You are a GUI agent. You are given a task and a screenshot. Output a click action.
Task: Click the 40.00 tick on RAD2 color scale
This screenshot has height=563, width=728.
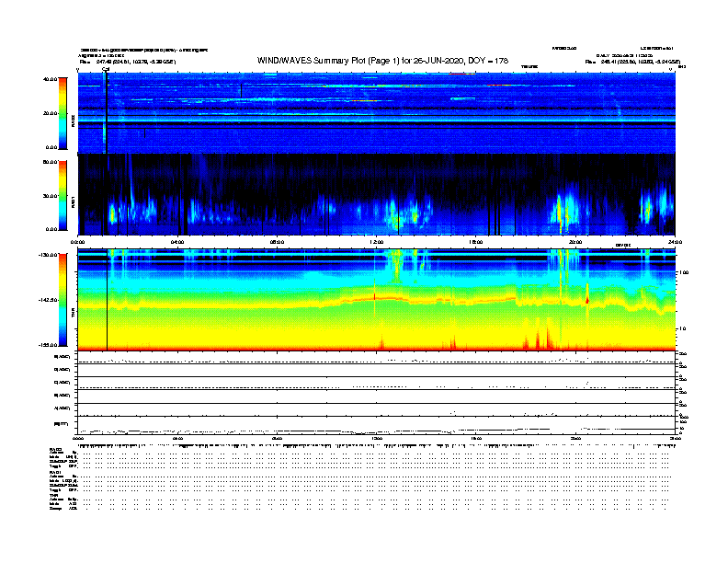coord(50,79)
